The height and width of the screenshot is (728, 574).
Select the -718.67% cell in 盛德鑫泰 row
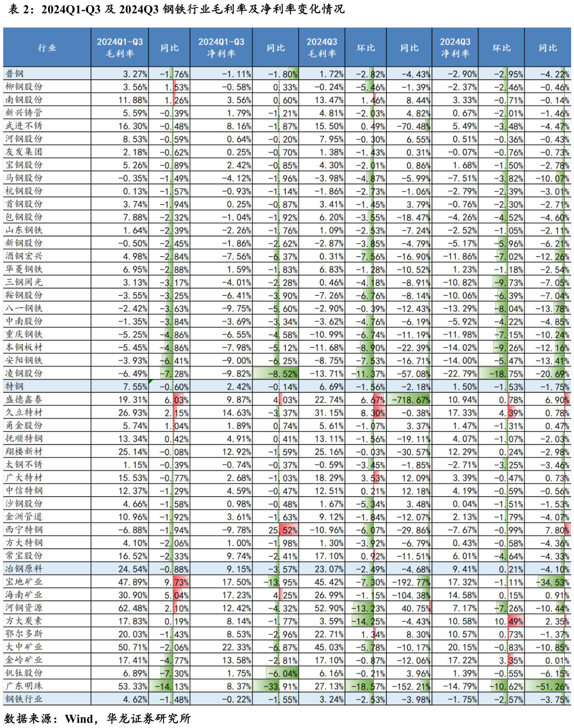(x=409, y=400)
